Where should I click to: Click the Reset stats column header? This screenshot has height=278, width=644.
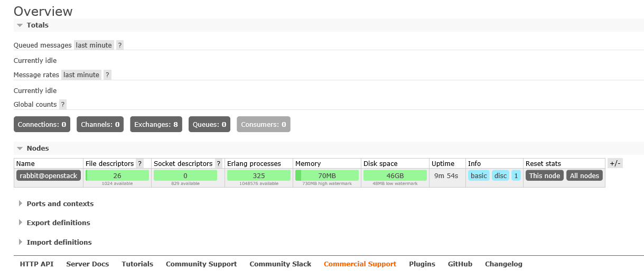(543, 164)
